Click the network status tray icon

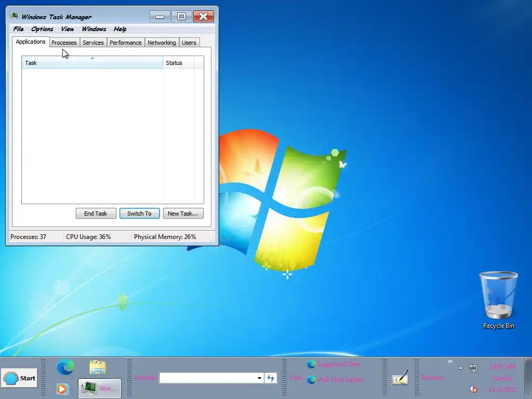click(x=473, y=367)
